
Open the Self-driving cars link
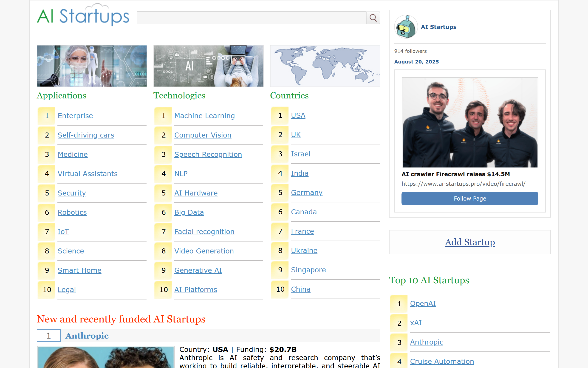[x=86, y=135]
